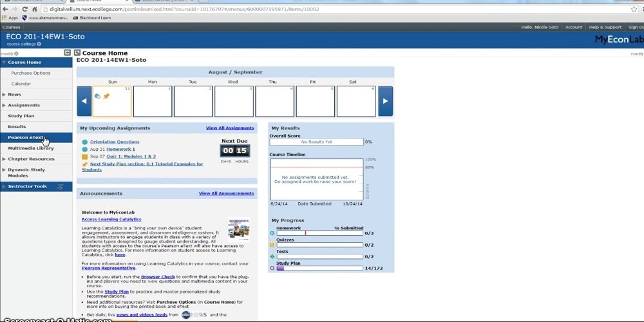This screenshot has width=644, height=322.
Task: Open Pearson eText from sidebar
Action: tap(26, 137)
